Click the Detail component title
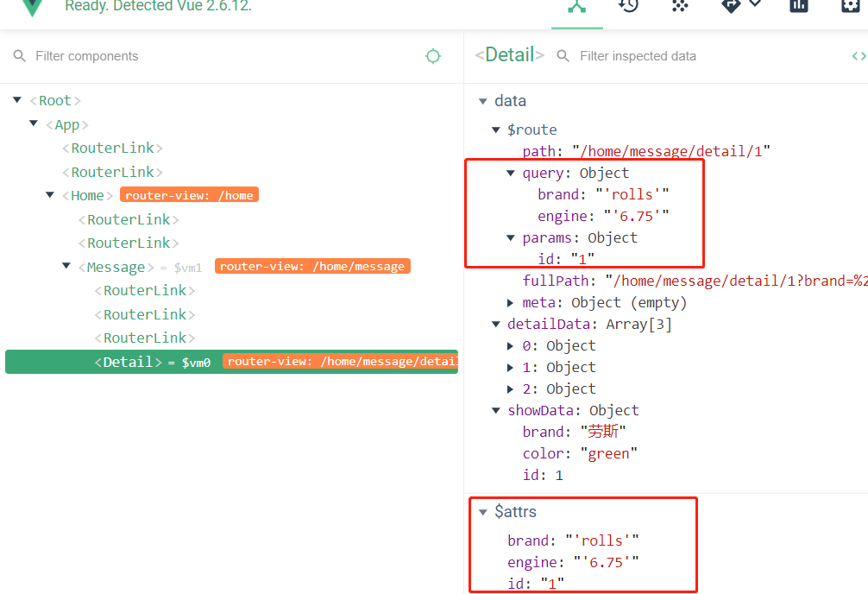The width and height of the screenshot is (868, 594). [510, 55]
